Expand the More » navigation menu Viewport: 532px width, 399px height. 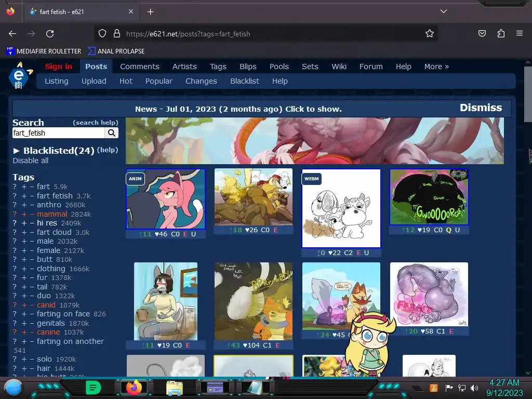[x=436, y=66]
